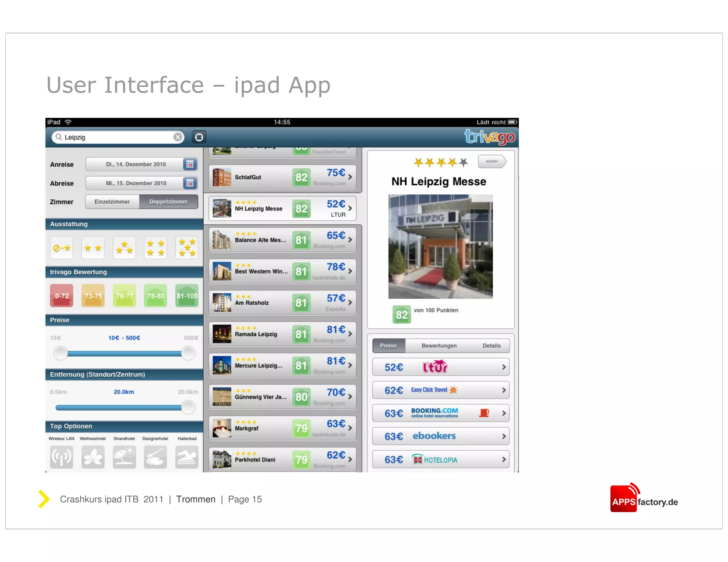Viewport: 728px width, 562px height.
Task: Open the Abreise calendar icon
Action: [x=190, y=183]
